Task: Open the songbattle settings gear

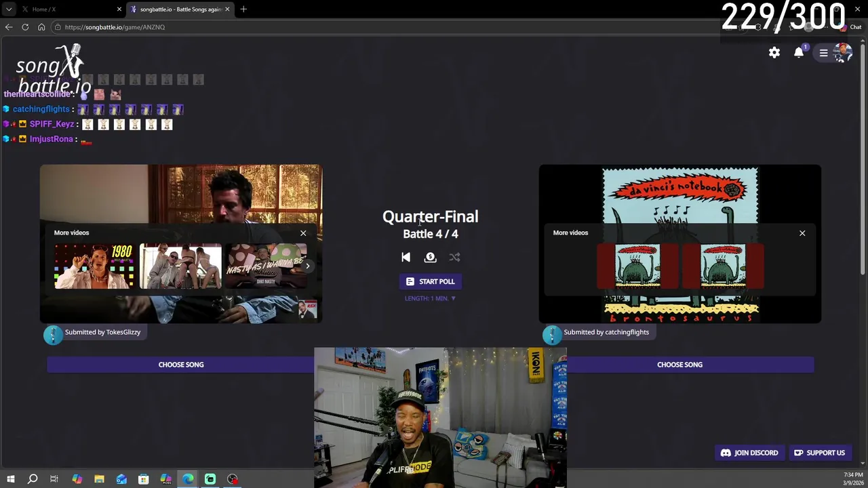Action: point(774,53)
